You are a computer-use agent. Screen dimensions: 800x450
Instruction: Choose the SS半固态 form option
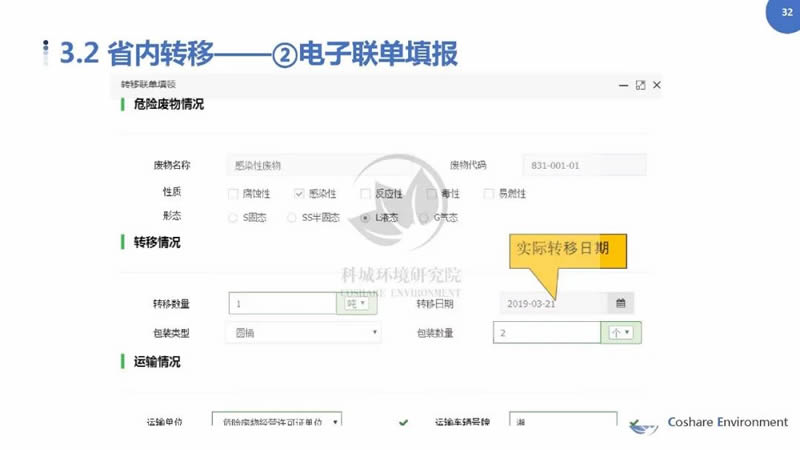[291, 217]
